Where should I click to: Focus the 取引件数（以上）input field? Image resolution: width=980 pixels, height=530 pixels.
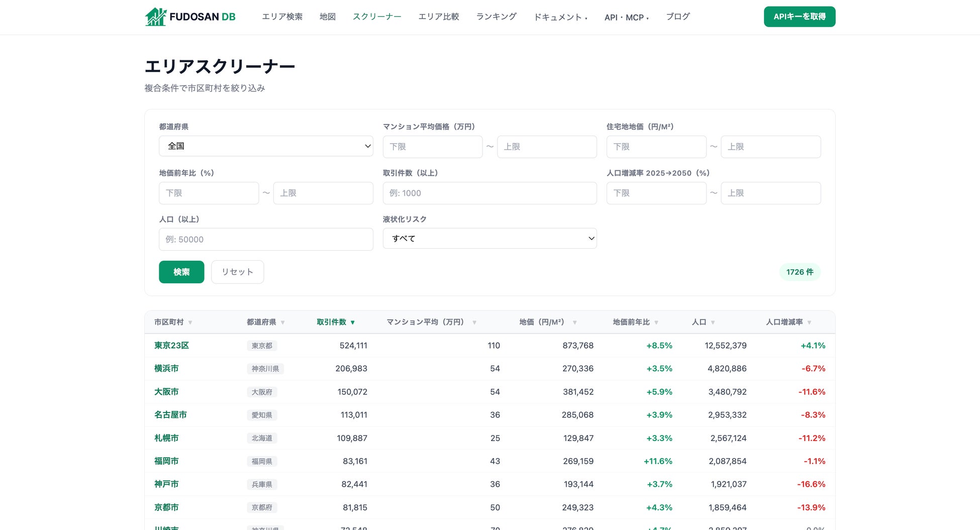click(489, 193)
